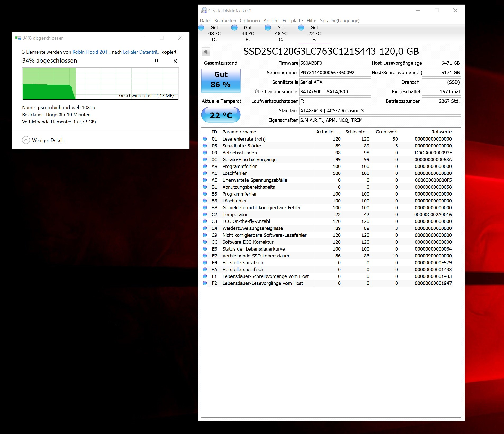This screenshot has height=434, width=504.
Task: Click the Gut 86 % health status button
Action: pos(221,80)
